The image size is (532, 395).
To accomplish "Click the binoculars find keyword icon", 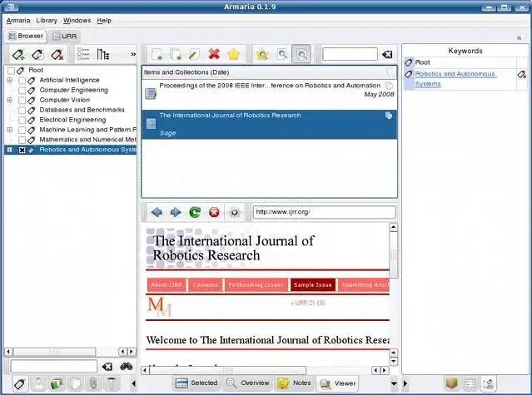I will 127,366.
